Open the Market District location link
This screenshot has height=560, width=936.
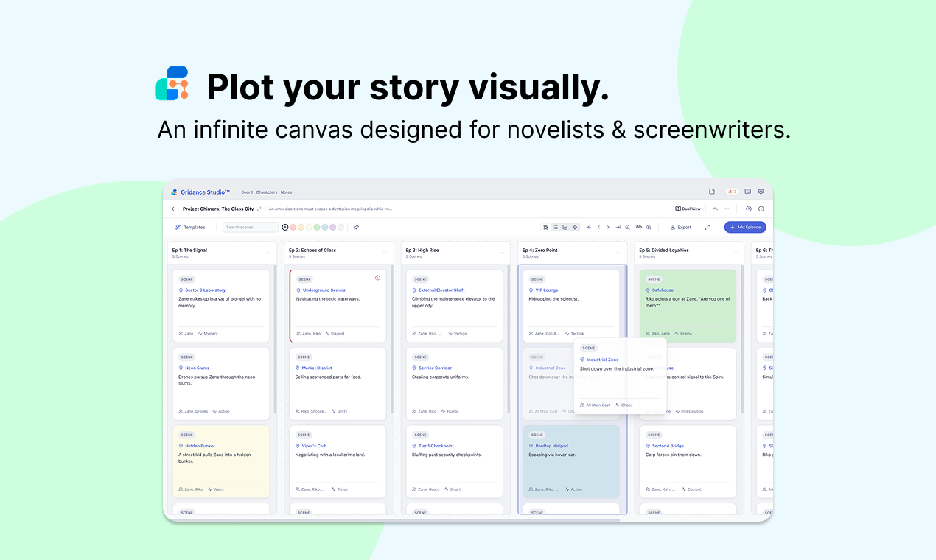click(317, 368)
